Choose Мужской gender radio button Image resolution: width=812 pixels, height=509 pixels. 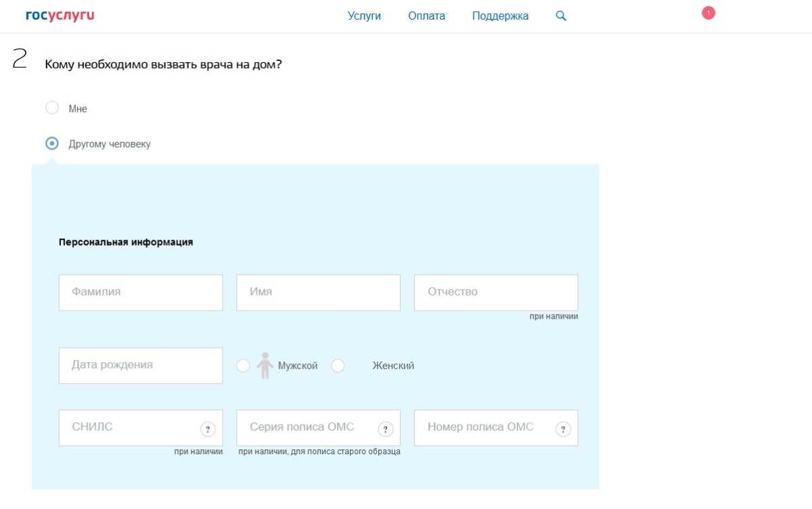pyautogui.click(x=243, y=366)
